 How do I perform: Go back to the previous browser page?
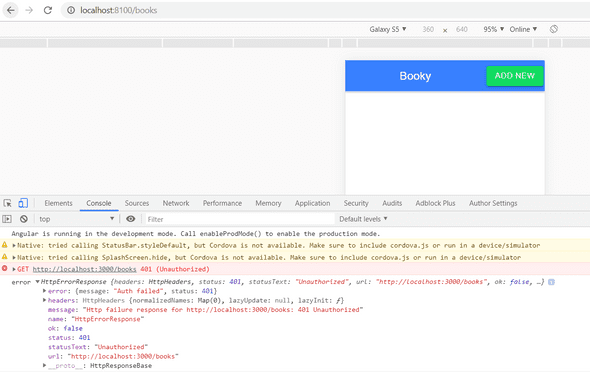(x=11, y=10)
